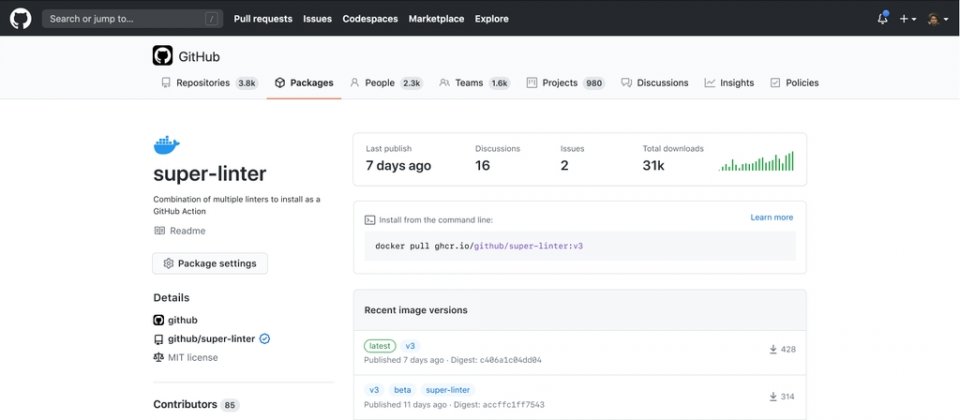Open the github/super-linter repository link
The width and height of the screenshot is (960, 420).
(x=211, y=339)
